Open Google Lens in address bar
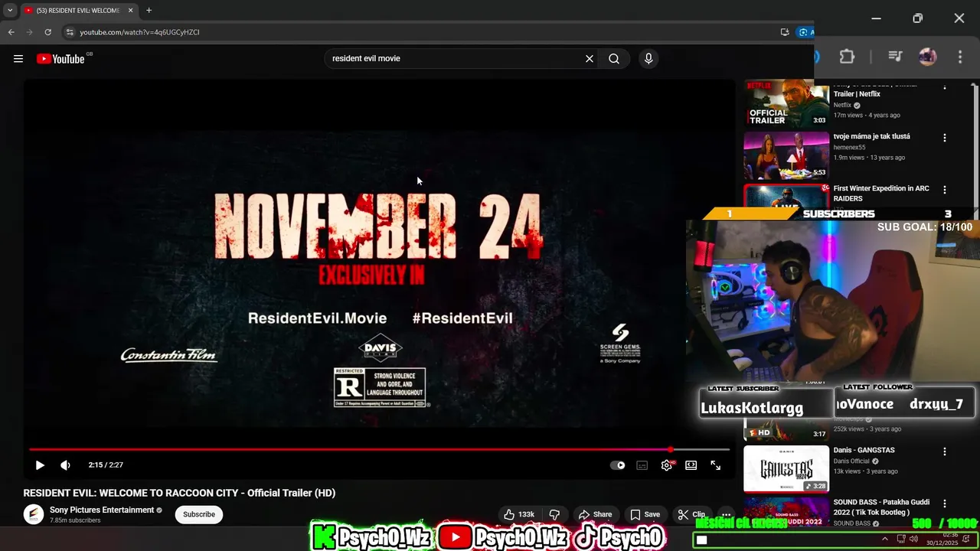Screen dimensions: 980x551 click(804, 32)
